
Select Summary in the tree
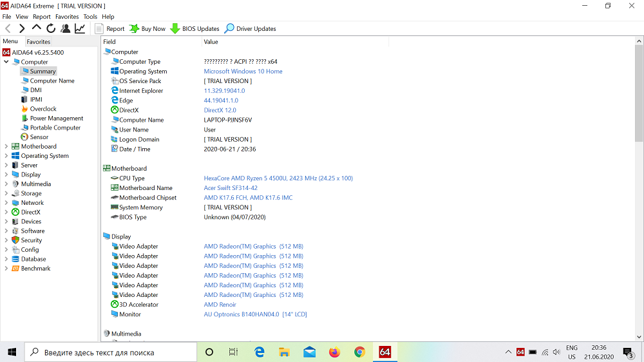click(38, 71)
